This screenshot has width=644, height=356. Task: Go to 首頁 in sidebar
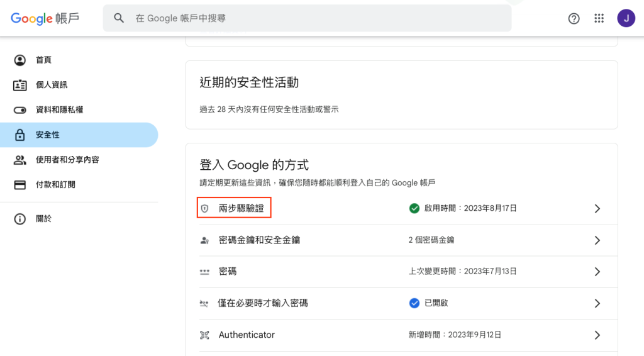(79, 60)
